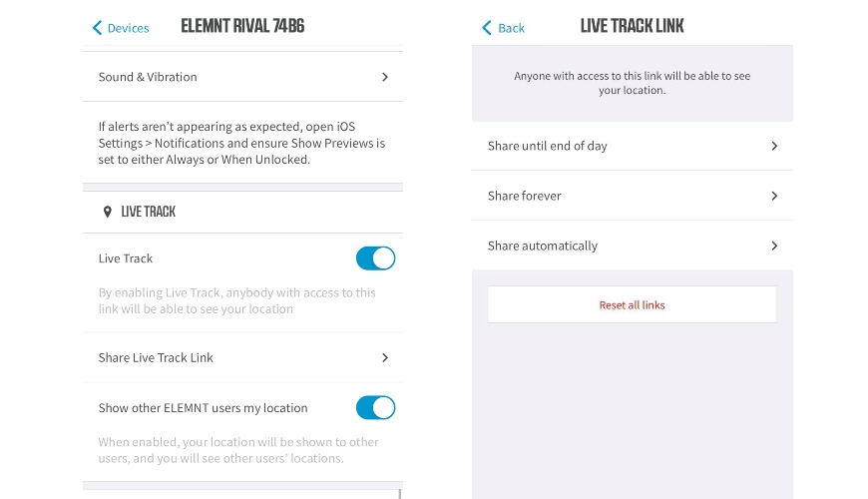
Task: Click the location pin icon by LIVE TRACK
Action: (108, 212)
